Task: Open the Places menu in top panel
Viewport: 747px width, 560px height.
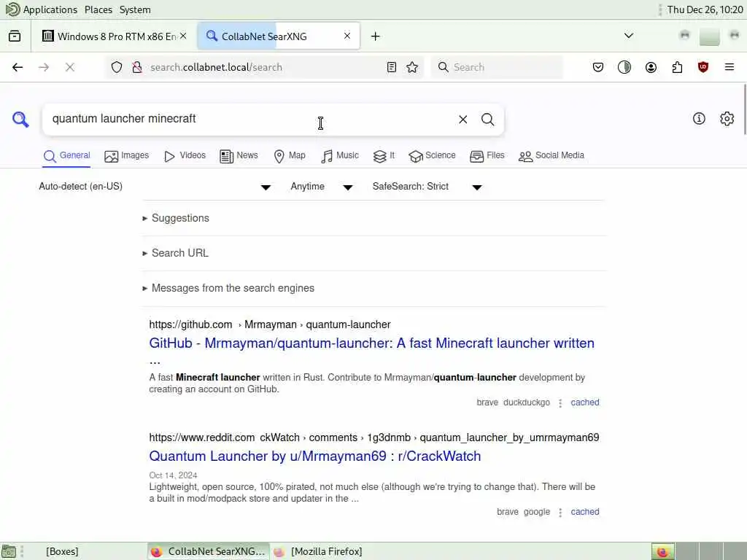Action: 98,9
